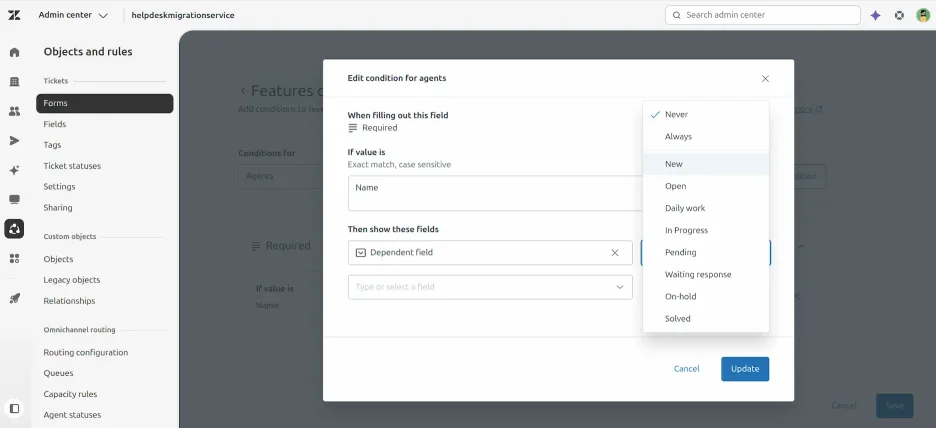
Task: Open Forms in the sidebar
Action: (x=104, y=103)
